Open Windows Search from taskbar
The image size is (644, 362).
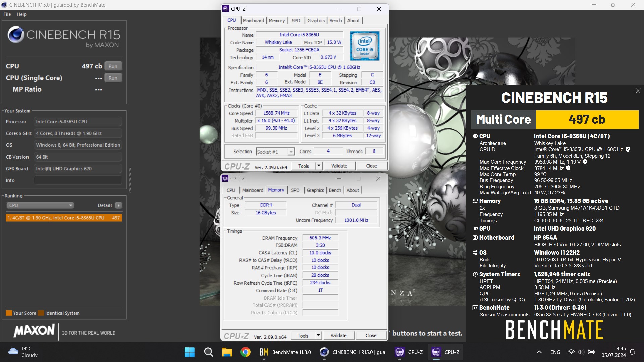[x=208, y=352]
